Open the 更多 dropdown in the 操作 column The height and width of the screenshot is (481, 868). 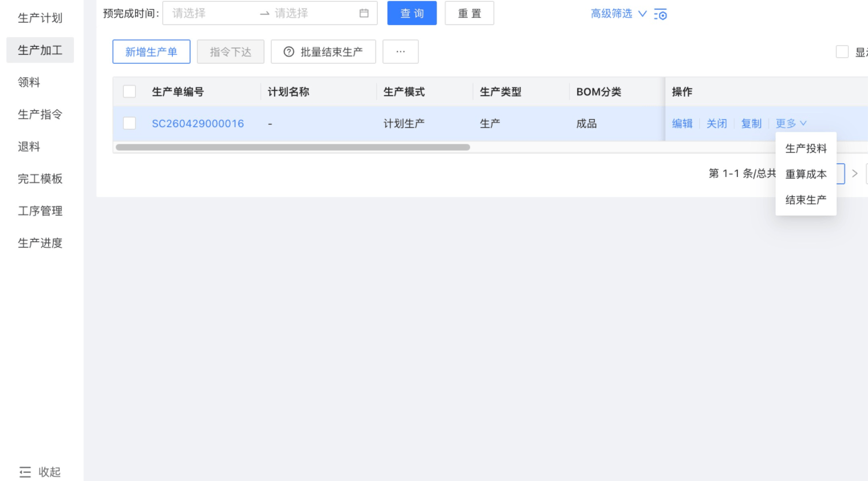(791, 124)
